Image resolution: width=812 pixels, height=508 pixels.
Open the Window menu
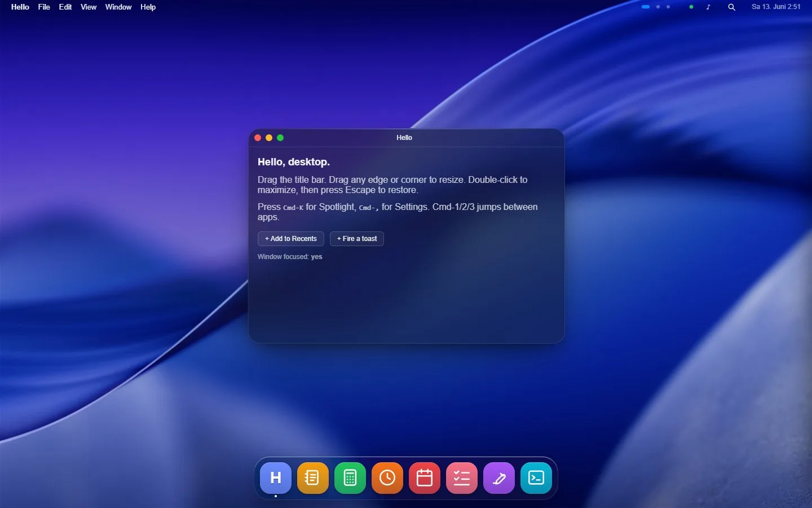click(x=118, y=7)
